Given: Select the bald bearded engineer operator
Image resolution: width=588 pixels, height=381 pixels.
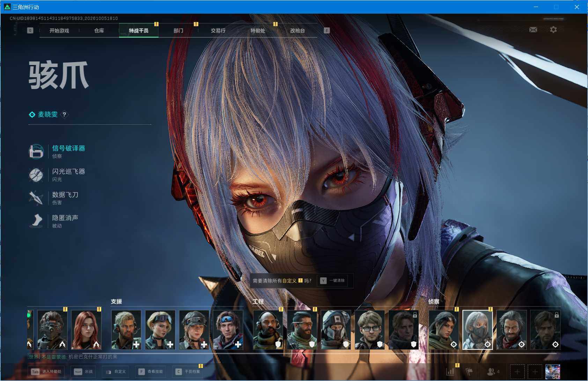Looking at the screenshot, I should pyautogui.click(x=268, y=330).
